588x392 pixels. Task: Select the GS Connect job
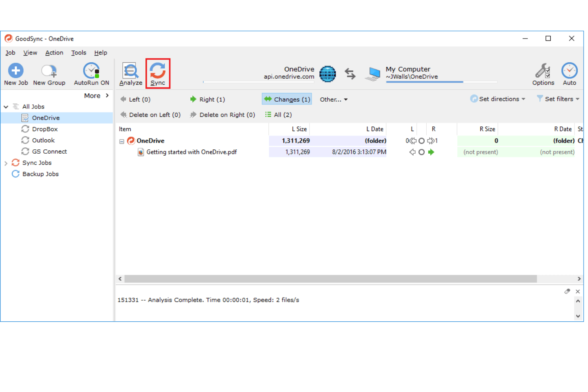[x=49, y=151]
